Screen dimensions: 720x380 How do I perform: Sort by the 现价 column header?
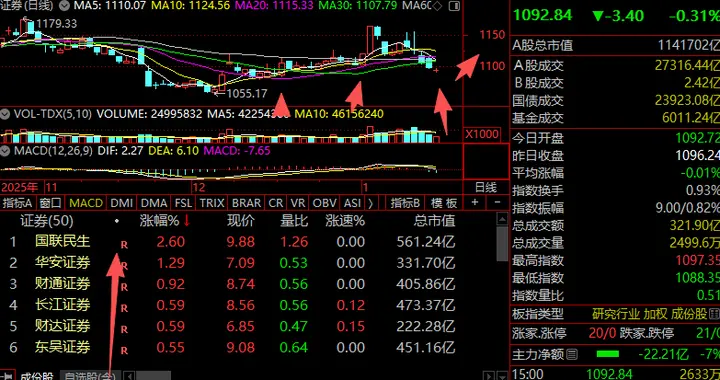(x=241, y=221)
